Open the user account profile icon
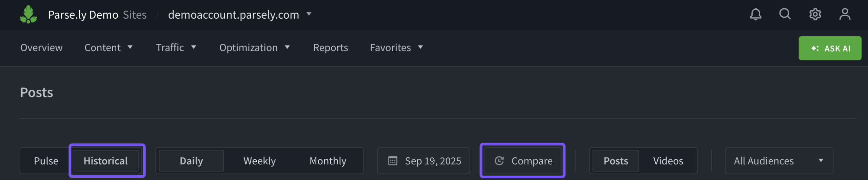Viewport: 868px width, 180px height. point(845,15)
